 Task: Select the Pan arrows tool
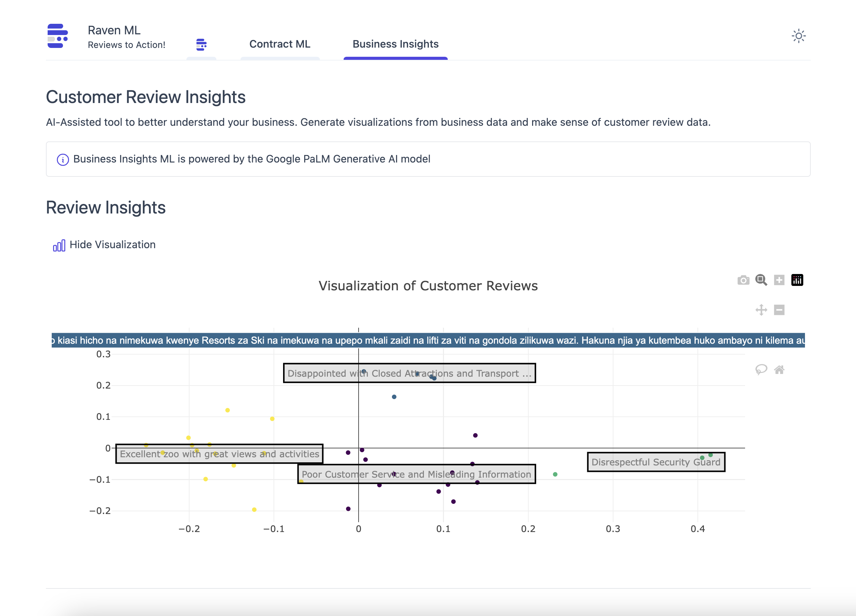[761, 310]
